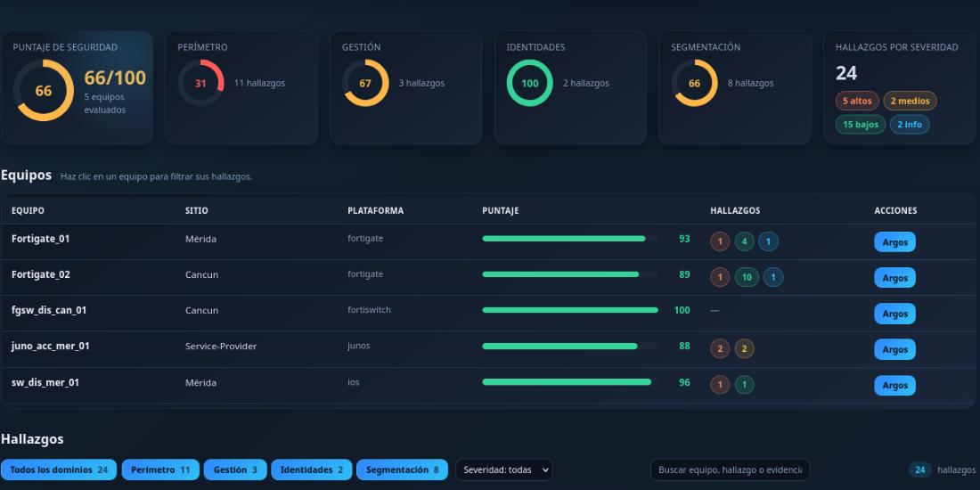Switch to the Gestión findings tab
Image resolution: width=980 pixels, height=490 pixels.
click(x=235, y=470)
